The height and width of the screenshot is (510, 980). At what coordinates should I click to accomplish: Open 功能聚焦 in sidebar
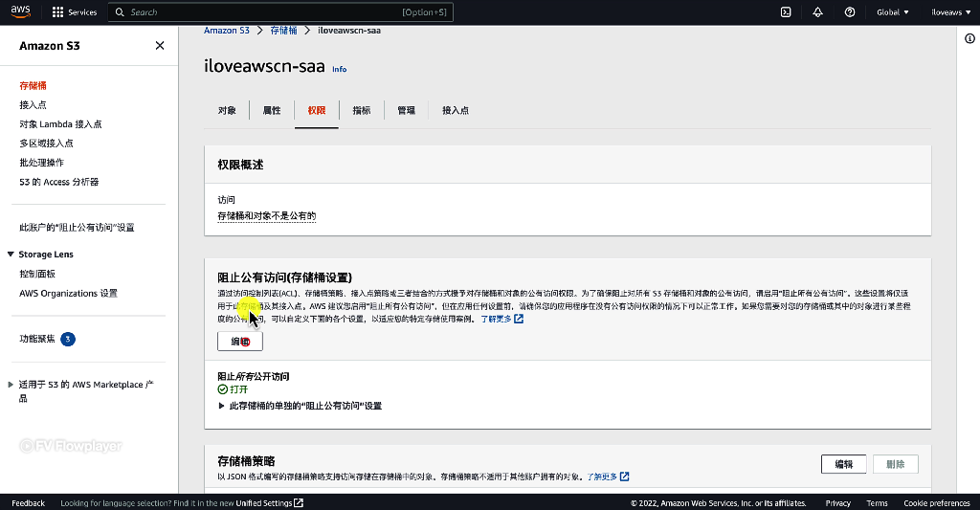pos(37,339)
